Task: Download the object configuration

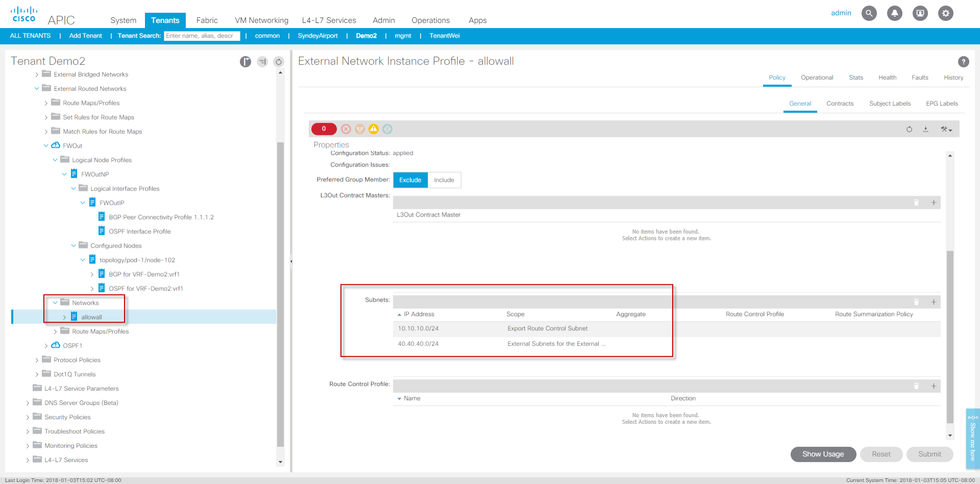Action: click(x=925, y=129)
